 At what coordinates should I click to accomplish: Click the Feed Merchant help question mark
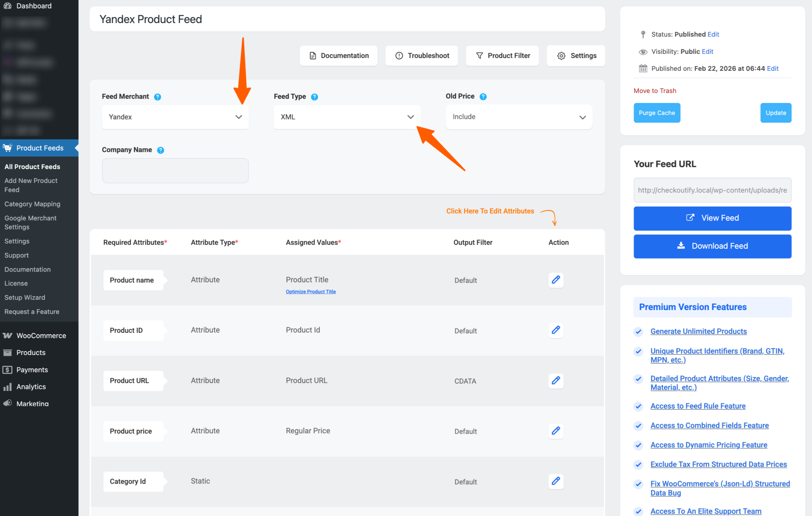[x=157, y=97]
